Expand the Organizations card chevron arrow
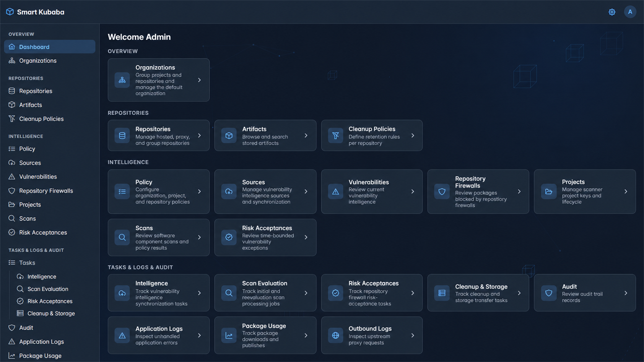This screenshot has width=644, height=362. pos(199,80)
